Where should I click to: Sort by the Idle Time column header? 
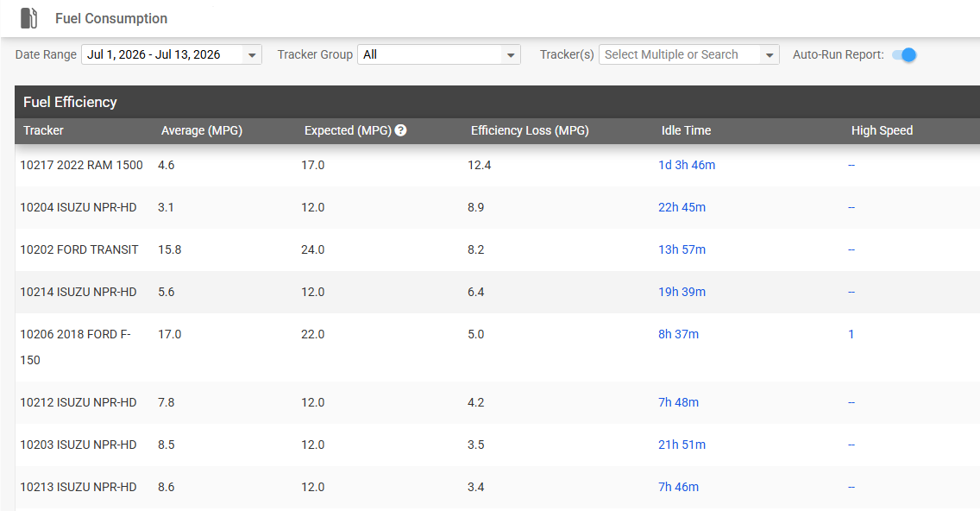(x=686, y=130)
